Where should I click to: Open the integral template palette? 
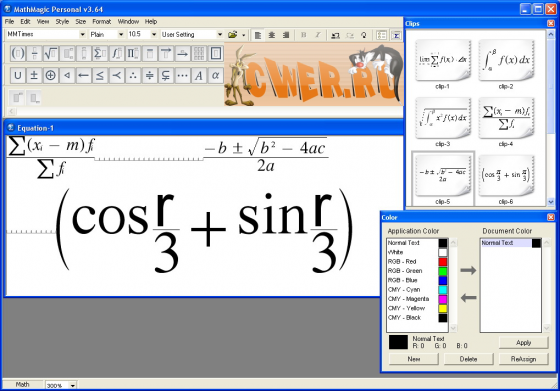click(116, 54)
